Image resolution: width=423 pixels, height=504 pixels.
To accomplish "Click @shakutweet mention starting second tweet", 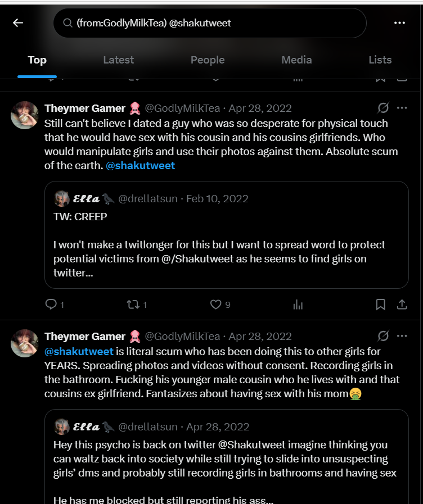I will (79, 352).
